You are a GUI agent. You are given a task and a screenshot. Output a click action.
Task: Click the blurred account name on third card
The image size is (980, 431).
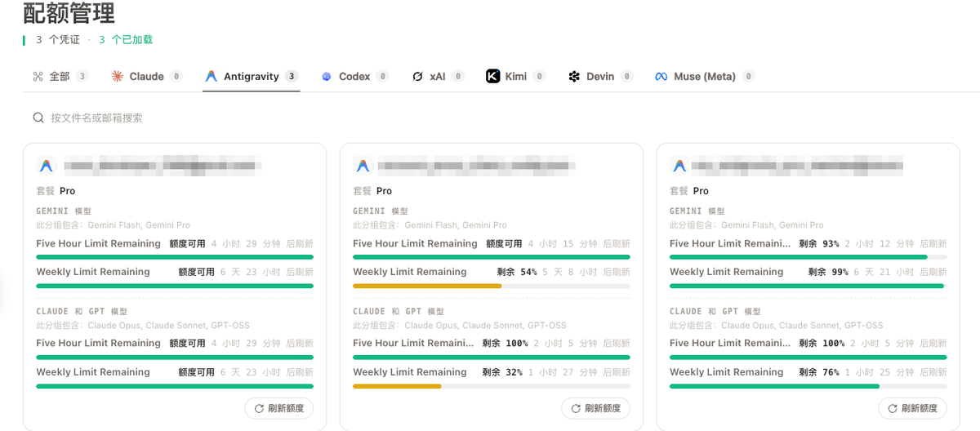coord(797,166)
